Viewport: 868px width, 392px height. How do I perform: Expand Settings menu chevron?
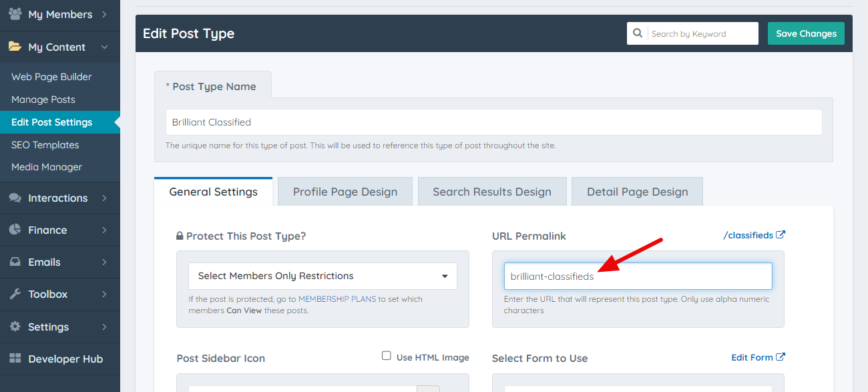pyautogui.click(x=105, y=327)
